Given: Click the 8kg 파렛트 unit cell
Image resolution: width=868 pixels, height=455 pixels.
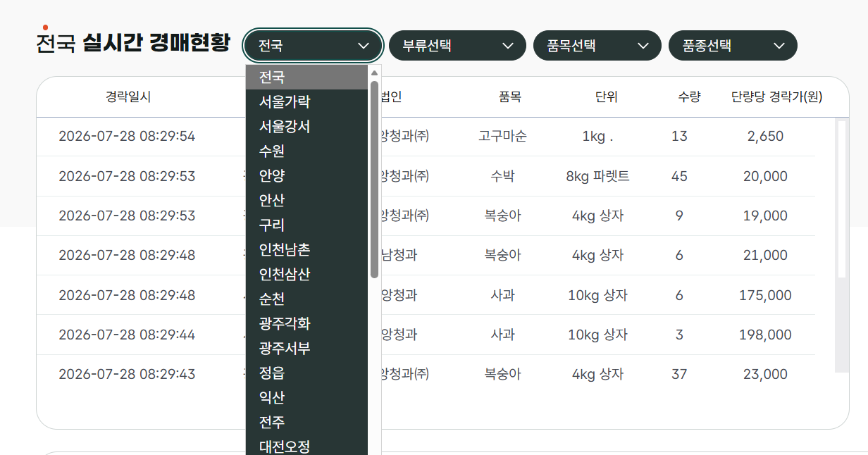Looking at the screenshot, I should pyautogui.click(x=597, y=176).
